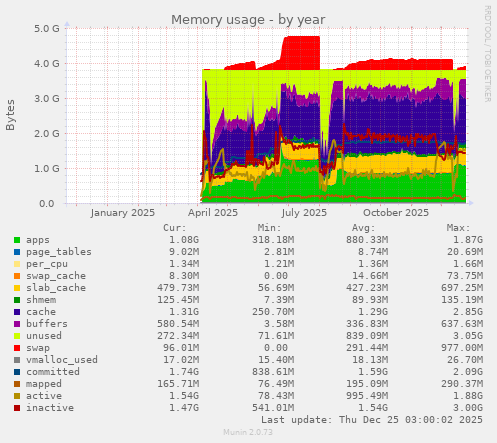Screen dimensions: 497x443
Task: Click the 'Bytes' vertical axis label
Action: [x=10, y=115]
